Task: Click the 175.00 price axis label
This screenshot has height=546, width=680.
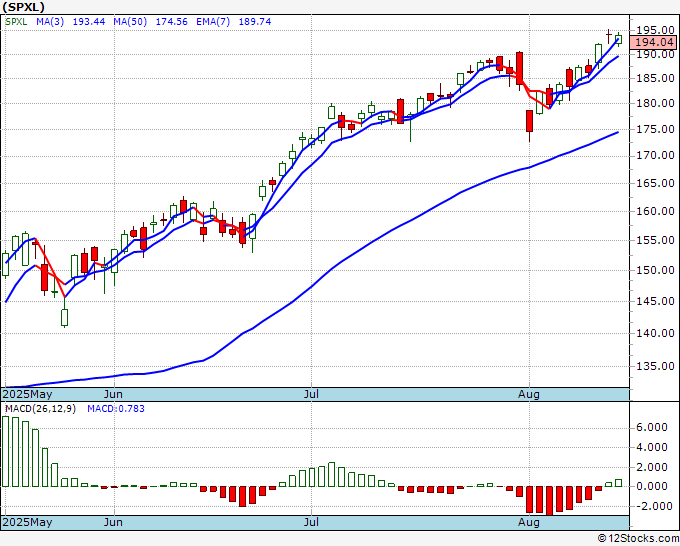Action: click(x=655, y=130)
